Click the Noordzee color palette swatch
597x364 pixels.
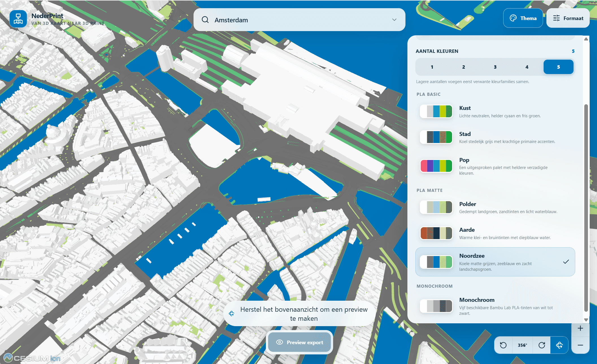[x=436, y=262]
